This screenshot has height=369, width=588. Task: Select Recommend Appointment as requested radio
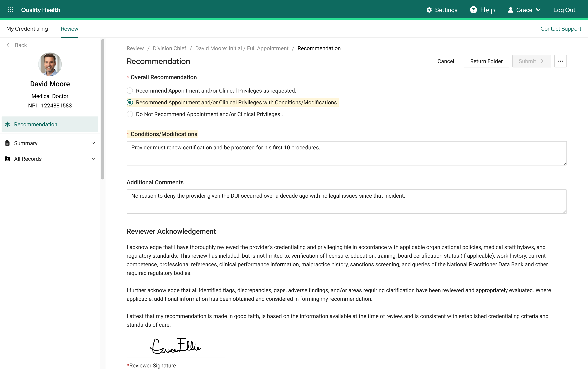pos(130,91)
